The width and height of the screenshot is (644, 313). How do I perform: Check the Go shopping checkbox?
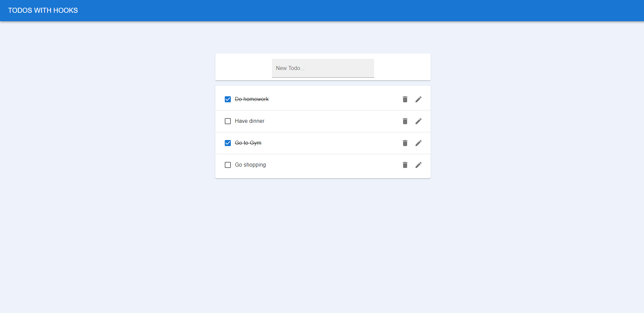228,165
